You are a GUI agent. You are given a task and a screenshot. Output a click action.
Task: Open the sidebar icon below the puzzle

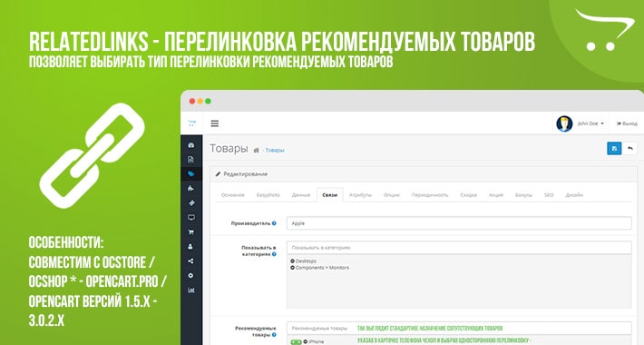point(191,202)
